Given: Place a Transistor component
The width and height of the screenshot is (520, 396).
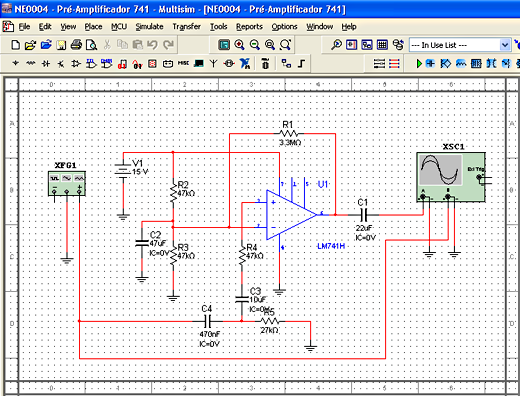Looking at the screenshot, I should [x=61, y=63].
